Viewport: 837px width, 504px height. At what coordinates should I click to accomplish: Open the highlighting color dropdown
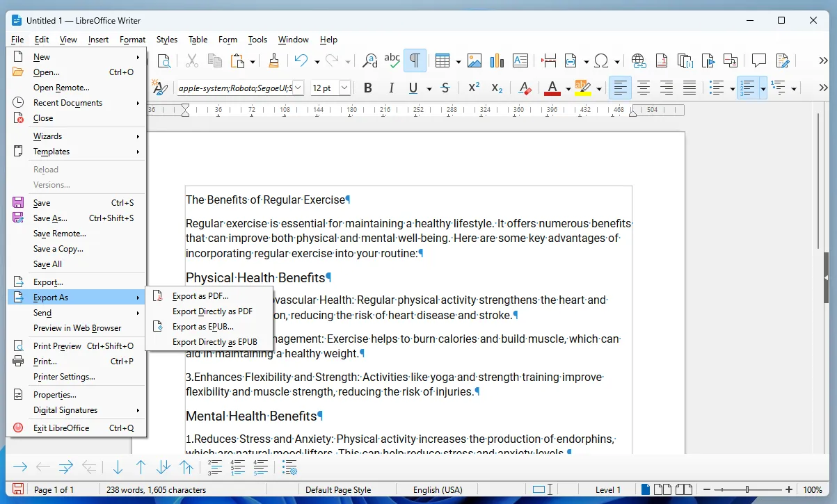click(599, 89)
